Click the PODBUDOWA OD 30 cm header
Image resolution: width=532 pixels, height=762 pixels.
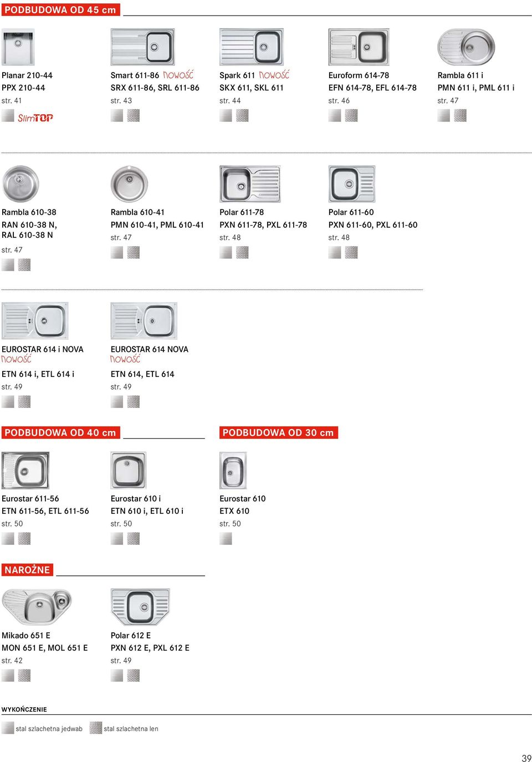tap(278, 432)
